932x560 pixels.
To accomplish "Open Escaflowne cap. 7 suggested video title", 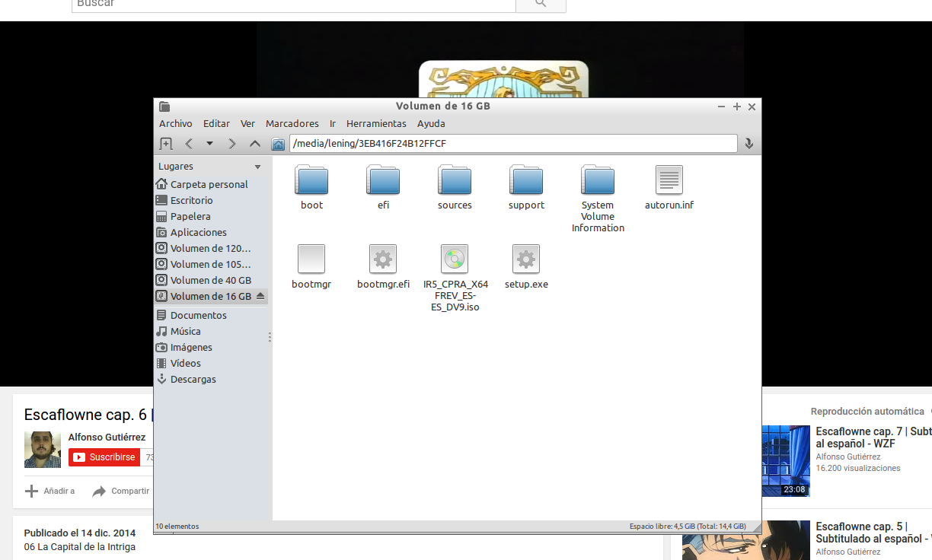I will (873, 437).
